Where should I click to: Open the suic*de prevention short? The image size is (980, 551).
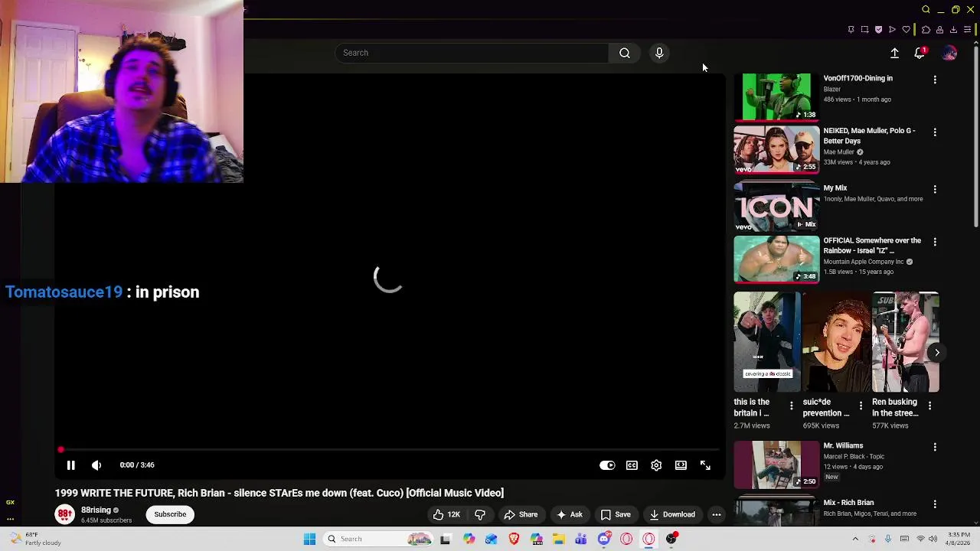[837, 342]
